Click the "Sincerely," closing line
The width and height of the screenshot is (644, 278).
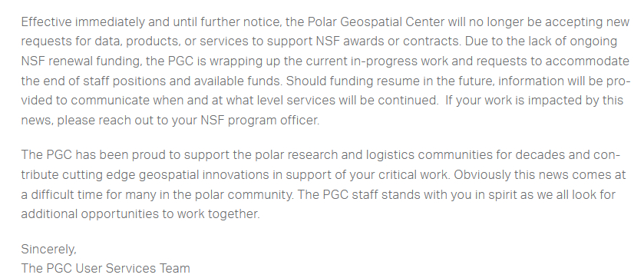point(48,250)
